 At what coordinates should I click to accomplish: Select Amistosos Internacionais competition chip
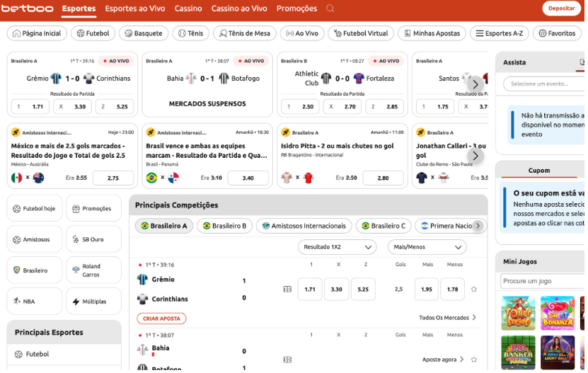coord(304,226)
